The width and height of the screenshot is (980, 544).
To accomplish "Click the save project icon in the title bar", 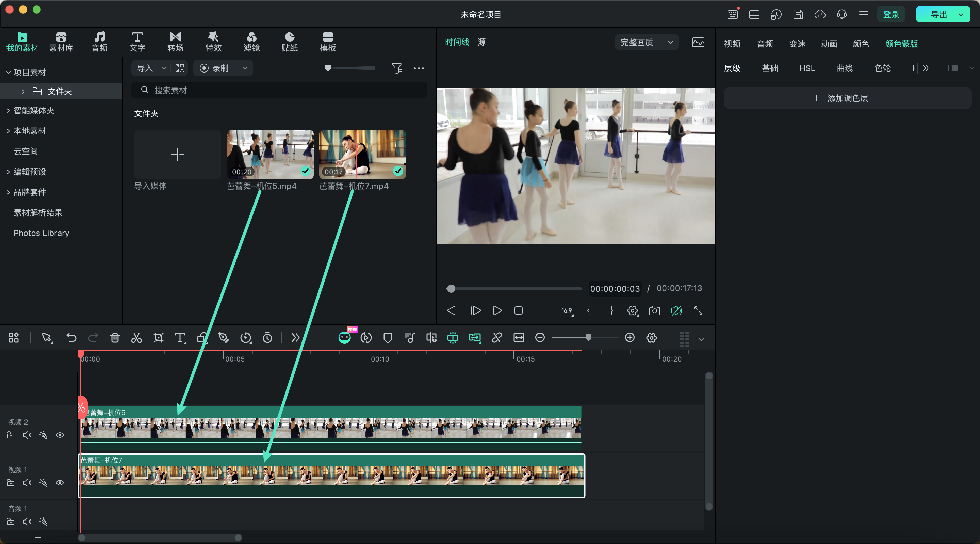I will tap(798, 14).
